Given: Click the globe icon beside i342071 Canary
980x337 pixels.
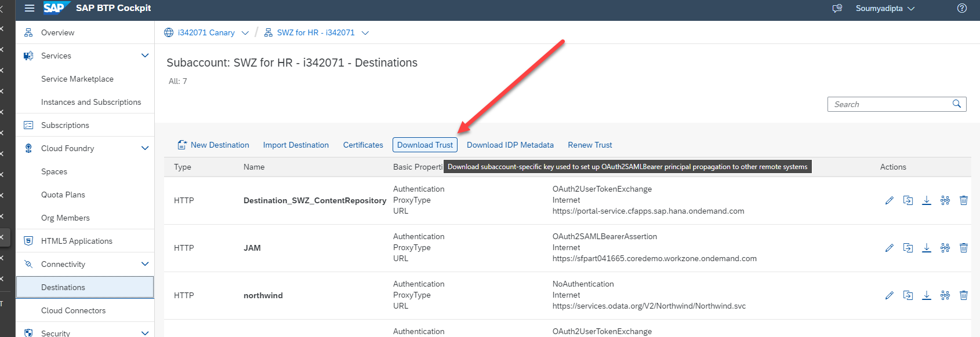Looking at the screenshot, I should (169, 32).
